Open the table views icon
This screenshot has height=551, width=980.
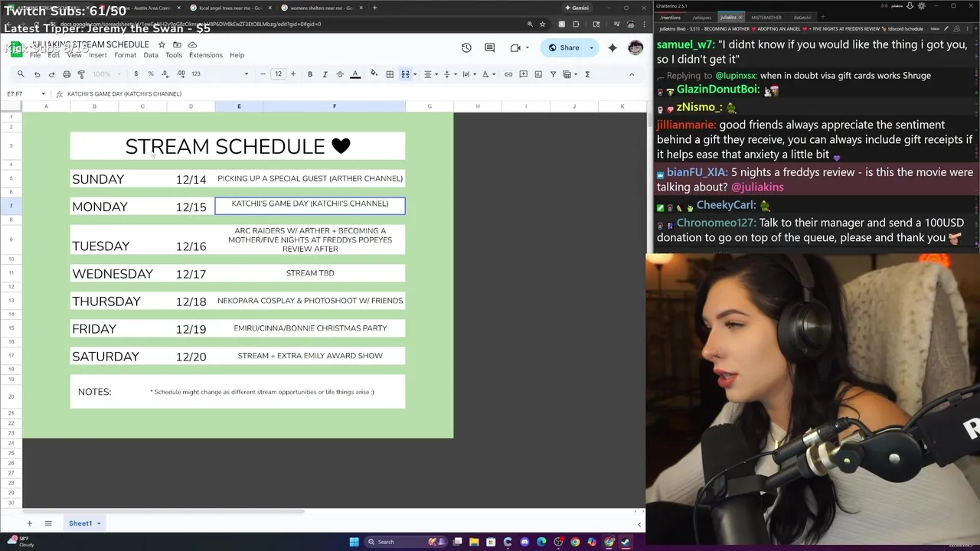tap(569, 74)
